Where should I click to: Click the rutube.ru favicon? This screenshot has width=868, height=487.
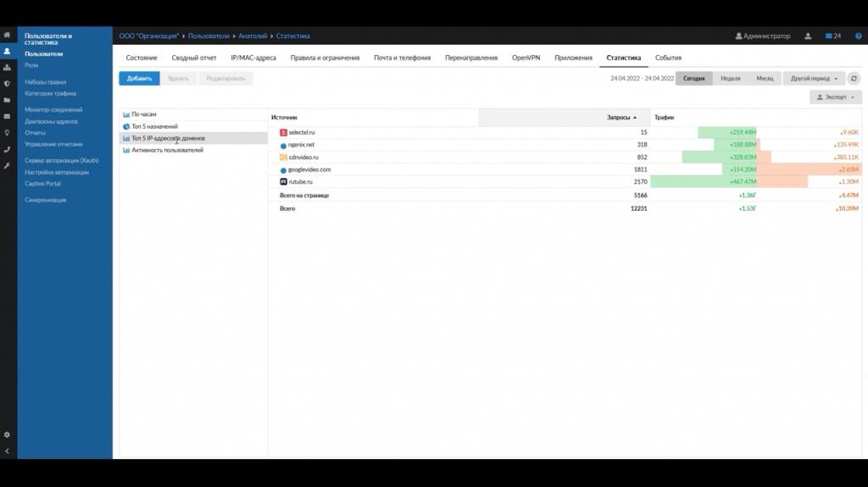coord(283,182)
